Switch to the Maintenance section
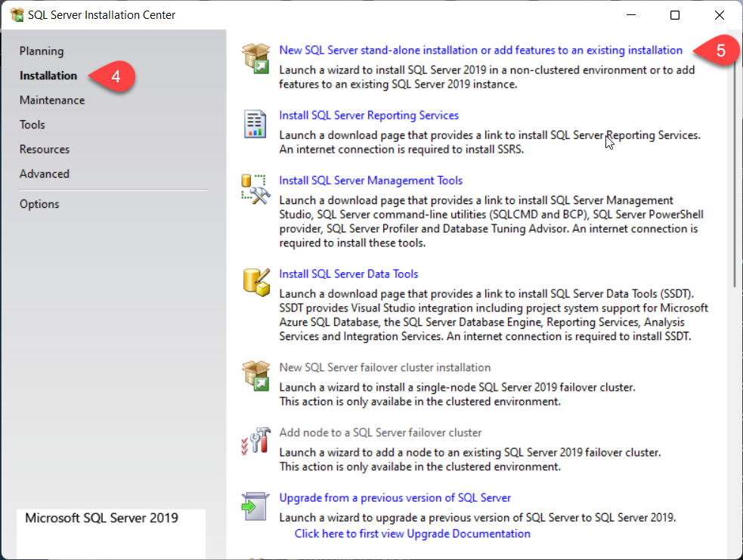The height and width of the screenshot is (560, 743). (52, 101)
